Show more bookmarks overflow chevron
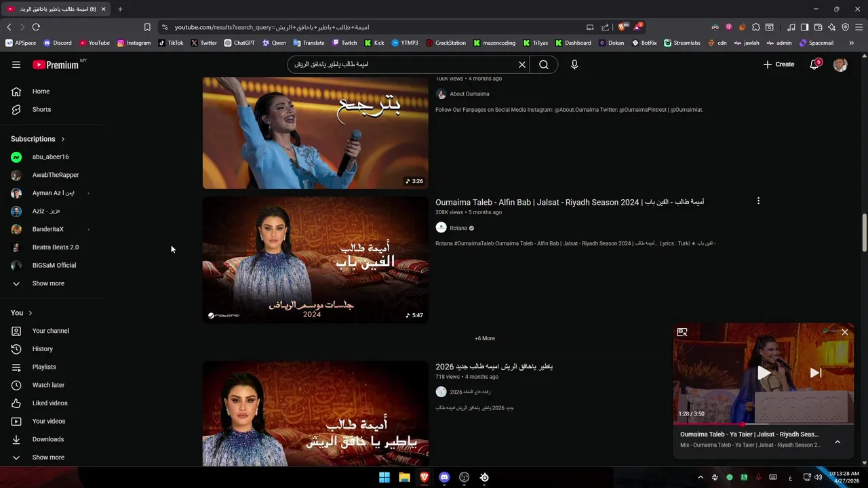This screenshot has height=488, width=868. (x=852, y=43)
